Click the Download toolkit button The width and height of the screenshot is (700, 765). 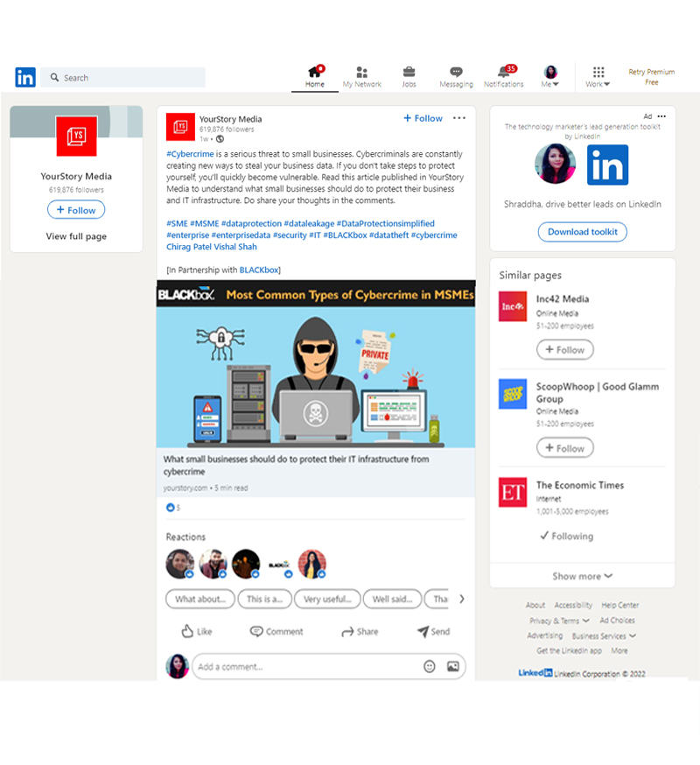coord(582,232)
